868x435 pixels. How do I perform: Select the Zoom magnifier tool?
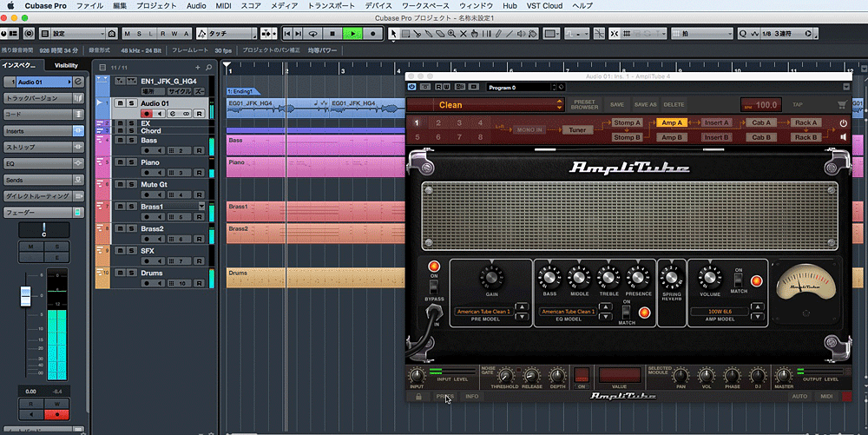451,34
